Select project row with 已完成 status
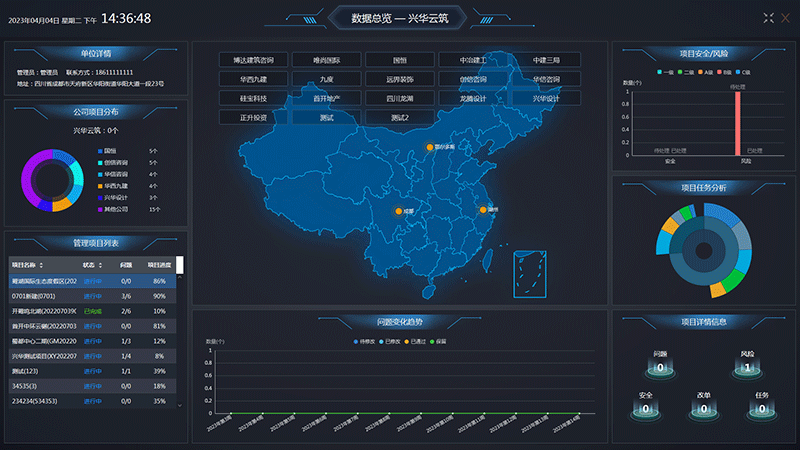The width and height of the screenshot is (800, 450). tap(92, 311)
